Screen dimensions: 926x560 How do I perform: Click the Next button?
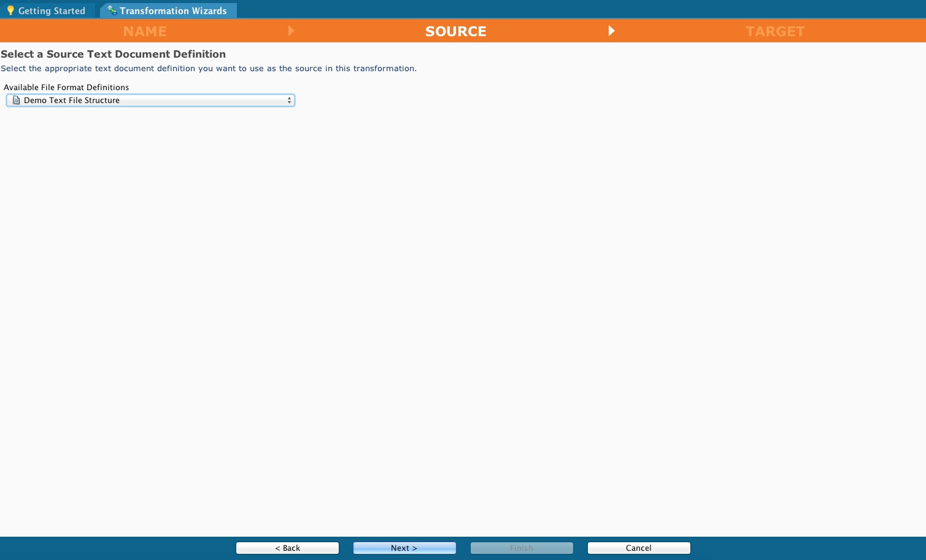(404, 548)
